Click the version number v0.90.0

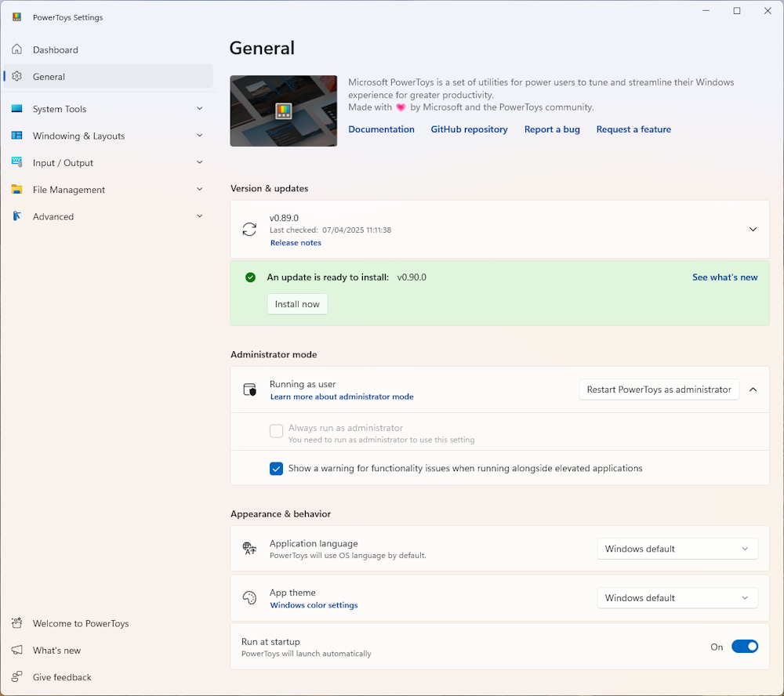412,277
